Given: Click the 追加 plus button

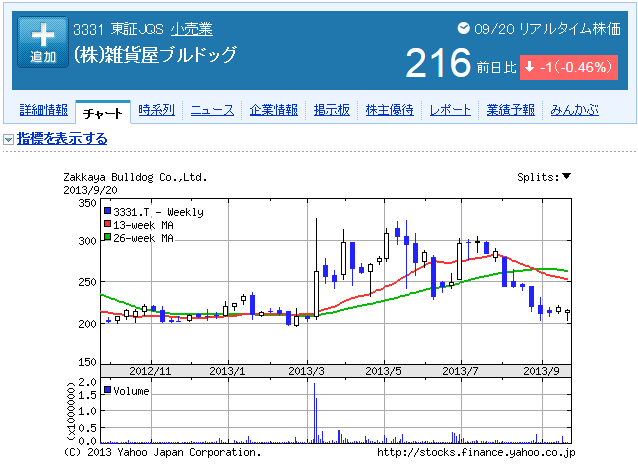Looking at the screenshot, I should pyautogui.click(x=43, y=42).
